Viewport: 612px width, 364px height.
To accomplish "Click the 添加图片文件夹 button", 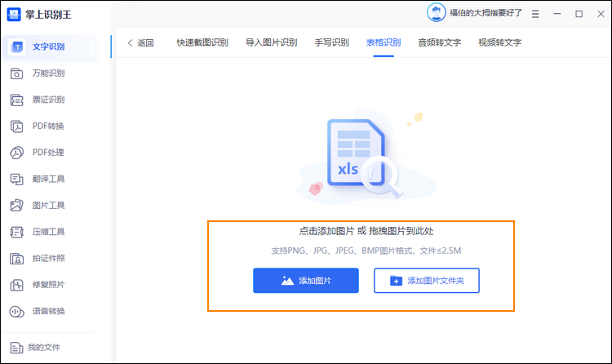I will tap(426, 281).
